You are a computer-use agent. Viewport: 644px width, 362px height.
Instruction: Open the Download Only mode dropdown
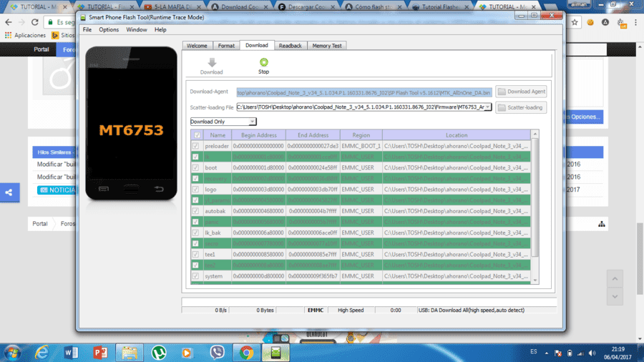pos(223,122)
